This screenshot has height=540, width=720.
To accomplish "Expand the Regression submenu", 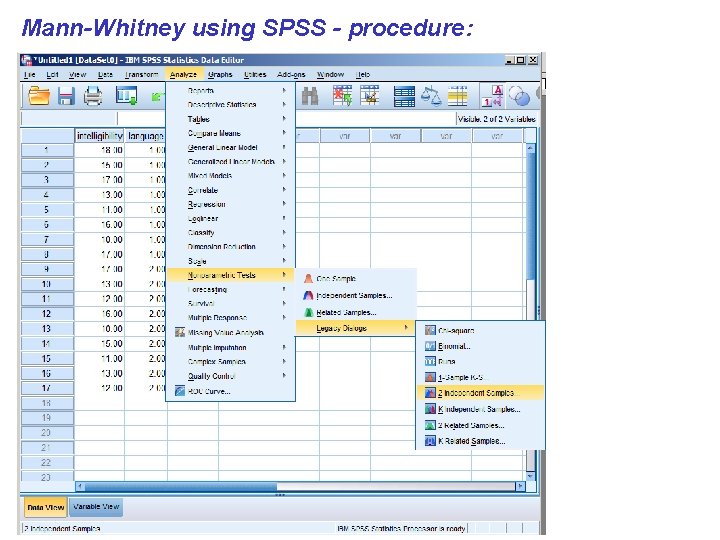I will tap(230, 204).
